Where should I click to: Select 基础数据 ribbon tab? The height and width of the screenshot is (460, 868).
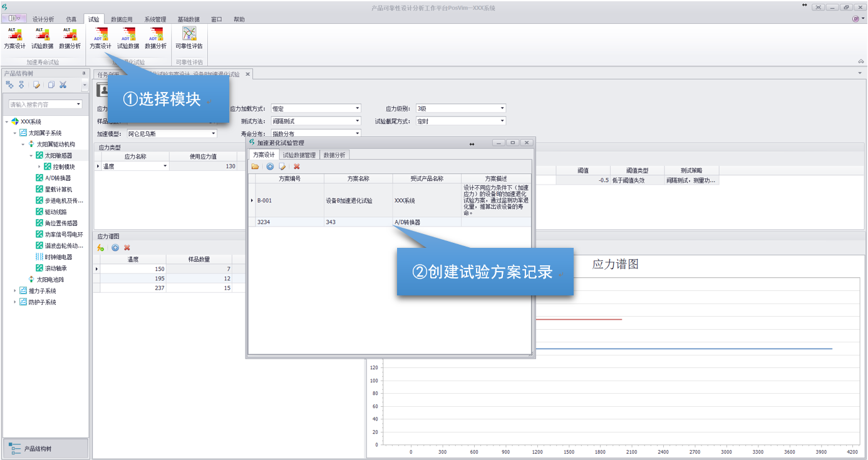coord(189,19)
